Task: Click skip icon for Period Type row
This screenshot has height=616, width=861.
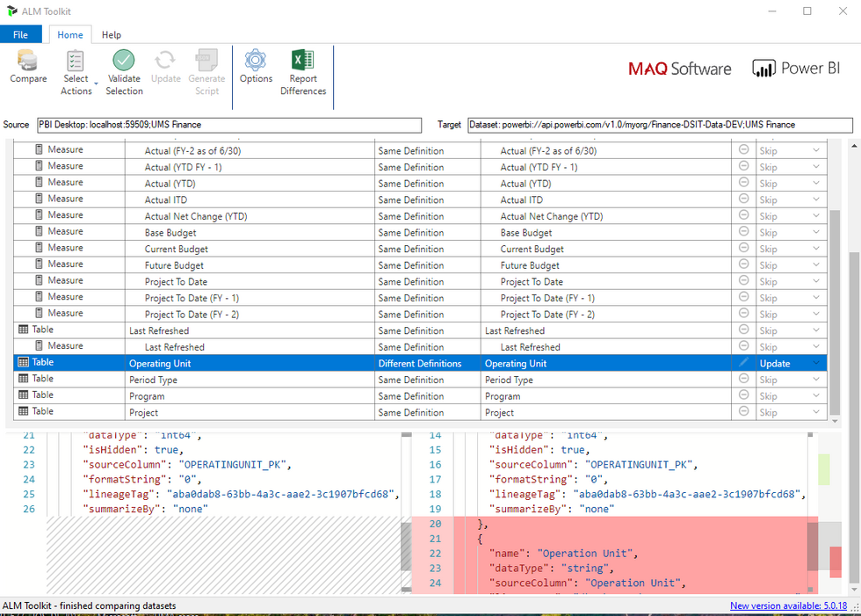Action: pos(743,378)
